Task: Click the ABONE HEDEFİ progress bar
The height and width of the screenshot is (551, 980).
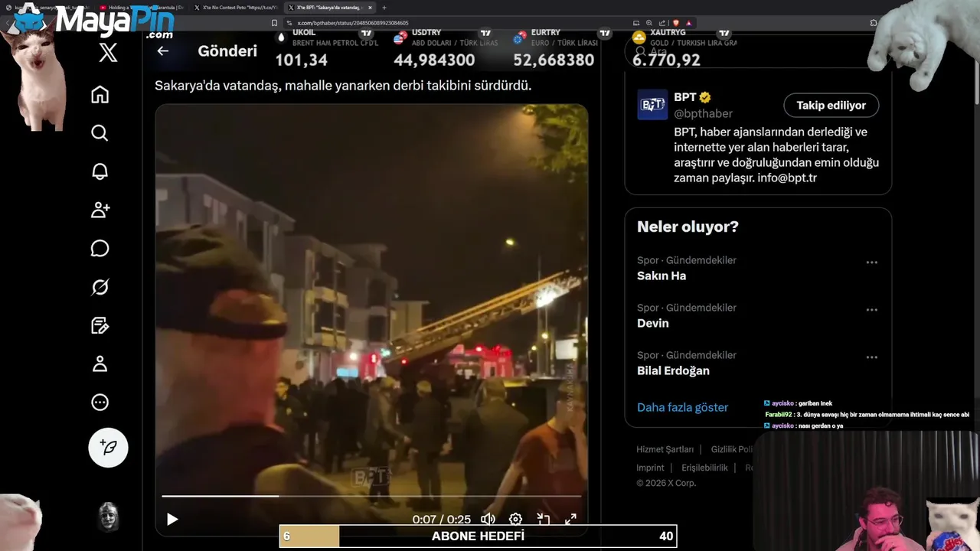Action: coord(478,536)
